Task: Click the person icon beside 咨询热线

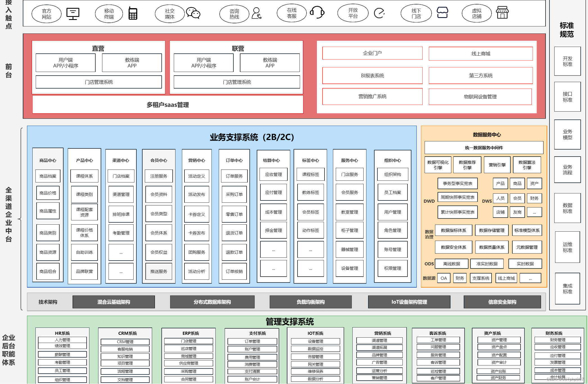Action: tap(256, 13)
